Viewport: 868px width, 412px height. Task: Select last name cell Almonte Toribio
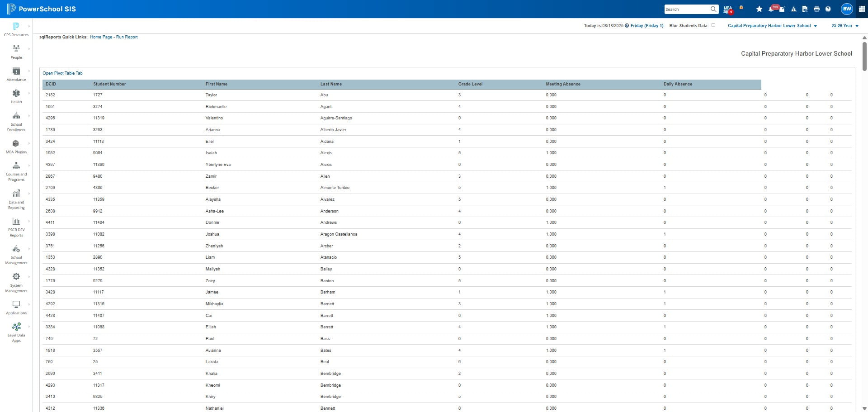tap(335, 188)
